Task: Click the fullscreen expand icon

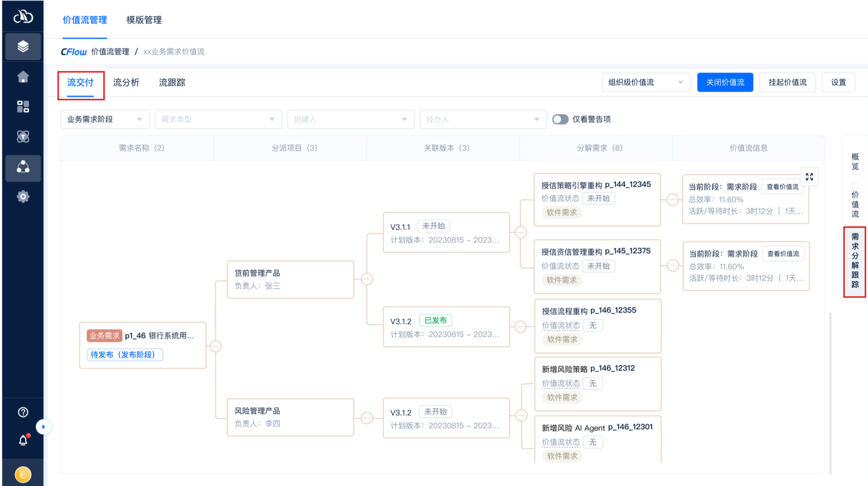Action: point(809,177)
